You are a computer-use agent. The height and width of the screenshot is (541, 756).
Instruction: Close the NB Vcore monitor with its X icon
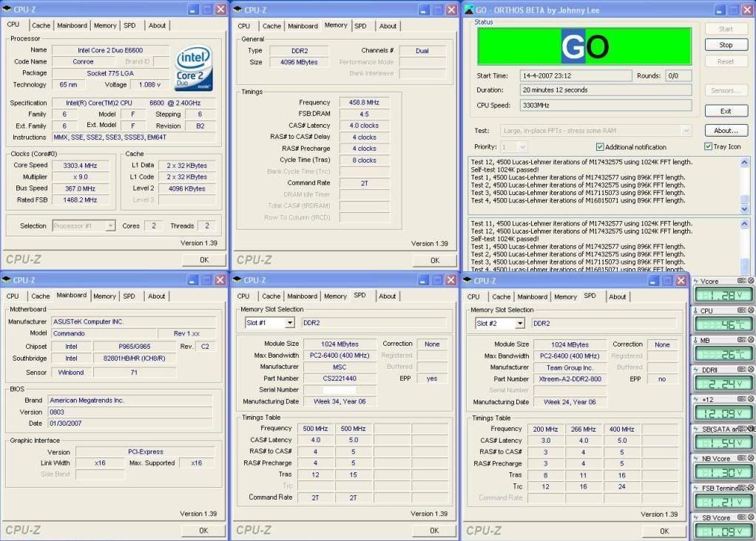point(751,458)
